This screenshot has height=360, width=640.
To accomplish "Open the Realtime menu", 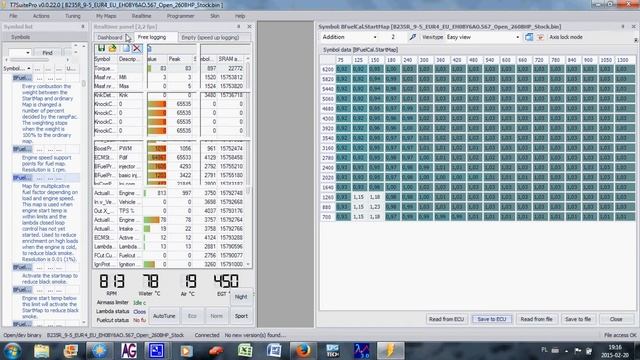I will [141, 16].
